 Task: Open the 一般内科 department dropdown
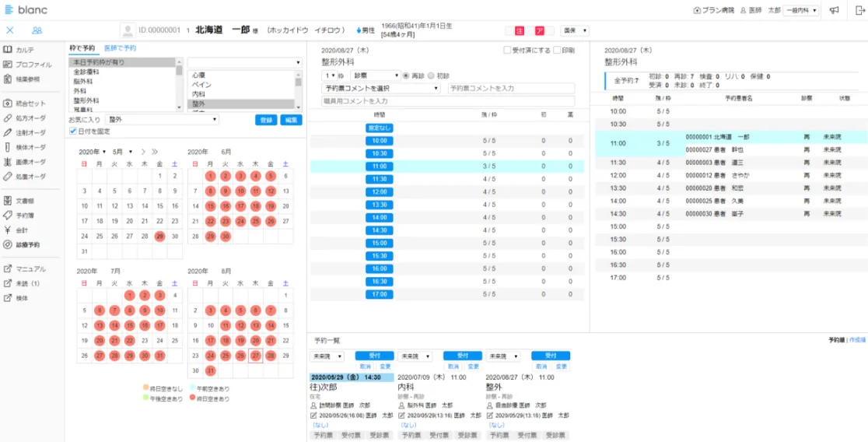(800, 10)
